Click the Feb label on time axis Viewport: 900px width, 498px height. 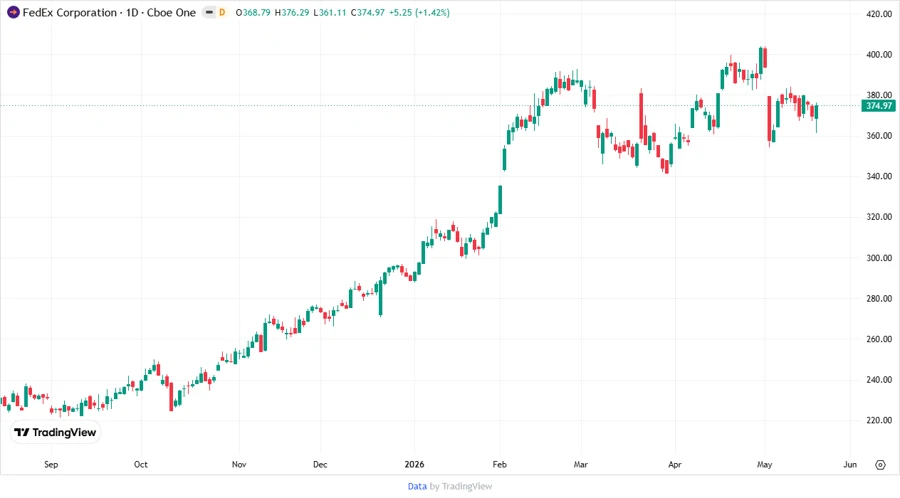(499, 464)
